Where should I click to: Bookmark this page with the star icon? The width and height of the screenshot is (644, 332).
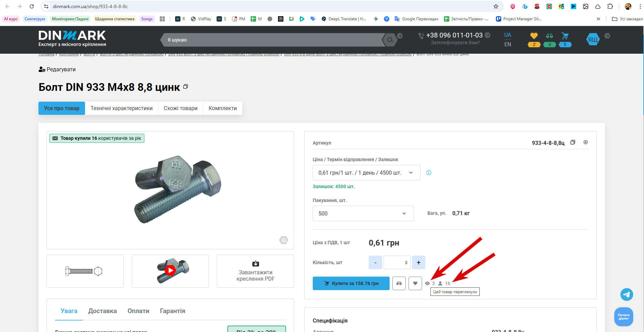(x=496, y=6)
